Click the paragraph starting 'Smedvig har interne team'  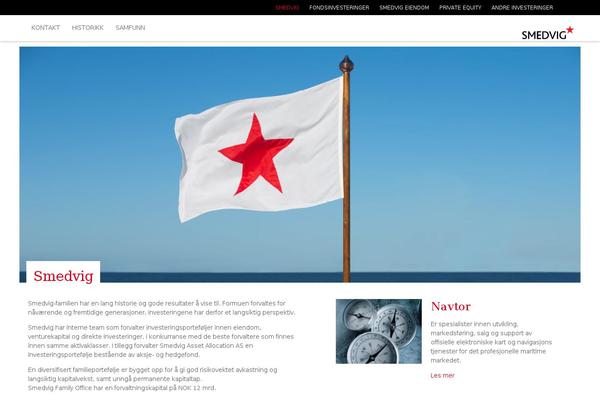click(161, 341)
